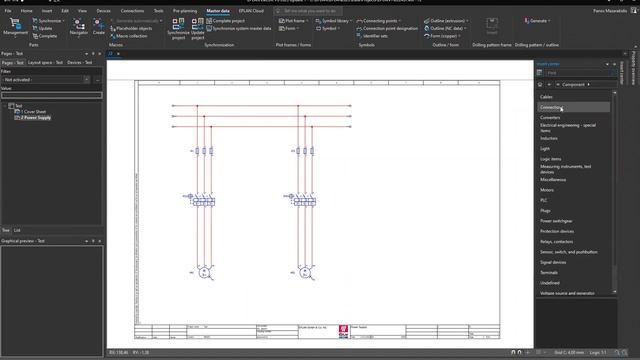Click 2 Power Supply page icon
The height and width of the screenshot is (360, 640).
[17, 118]
